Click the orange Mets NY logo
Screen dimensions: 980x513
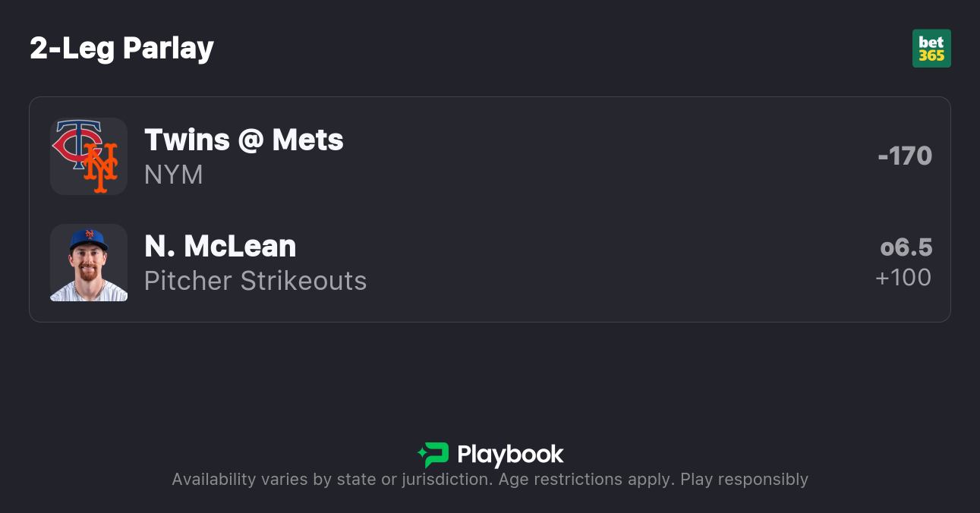(x=101, y=168)
